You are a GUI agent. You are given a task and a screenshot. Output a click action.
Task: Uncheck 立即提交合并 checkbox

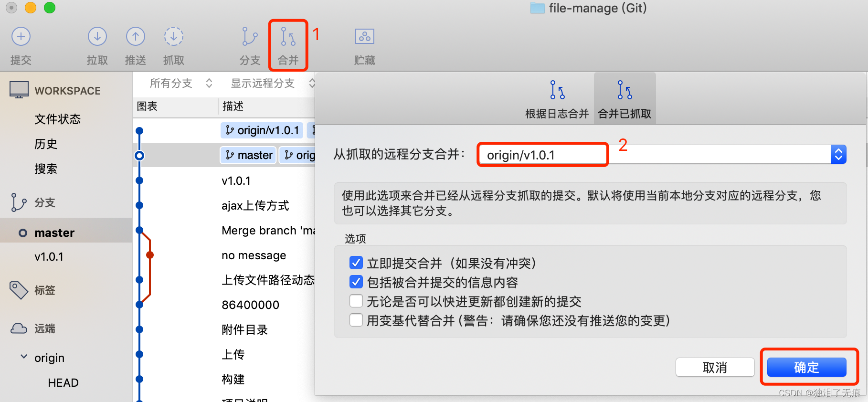[x=356, y=263]
